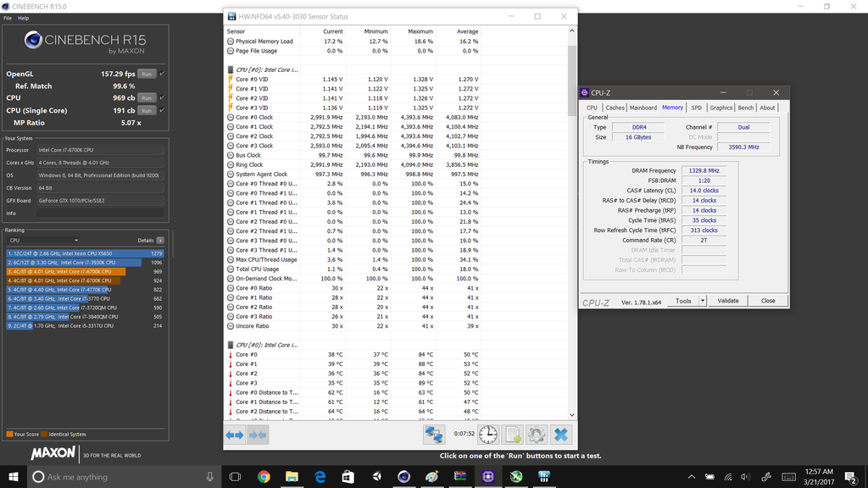
Task: Switch to HWiNFO via taskbar icon
Action: (544, 476)
